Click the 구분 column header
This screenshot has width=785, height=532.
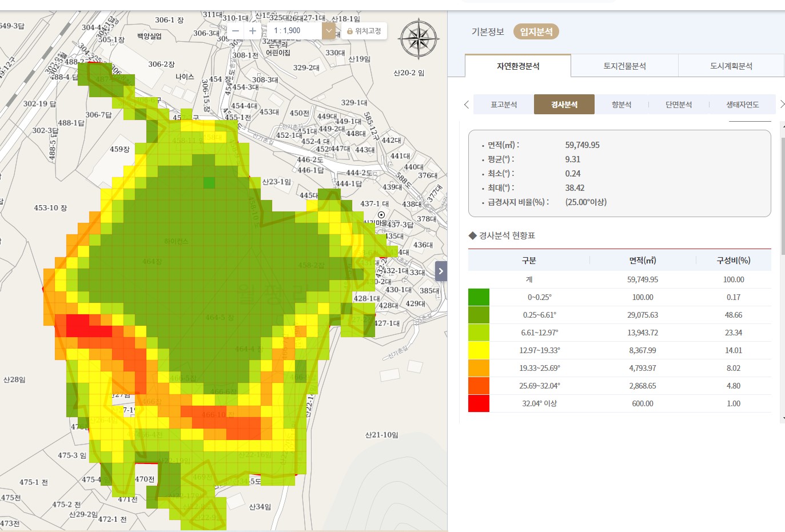click(x=529, y=260)
